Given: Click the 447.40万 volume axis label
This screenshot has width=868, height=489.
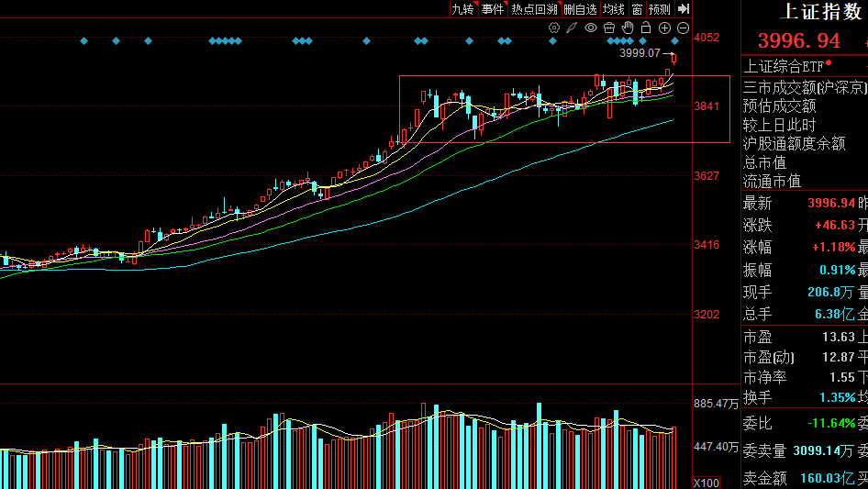Looking at the screenshot, I should point(716,447).
